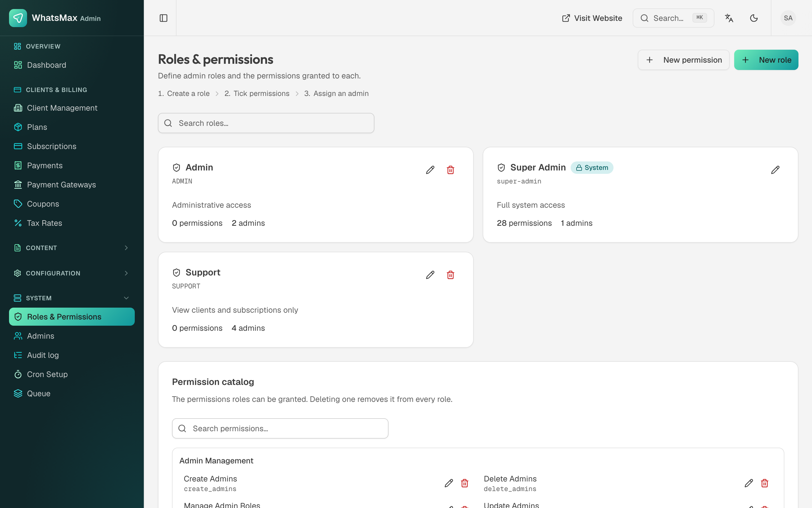Screen dimensions: 812x508
Task: Go to Cron Setup
Action: click(72, 374)
